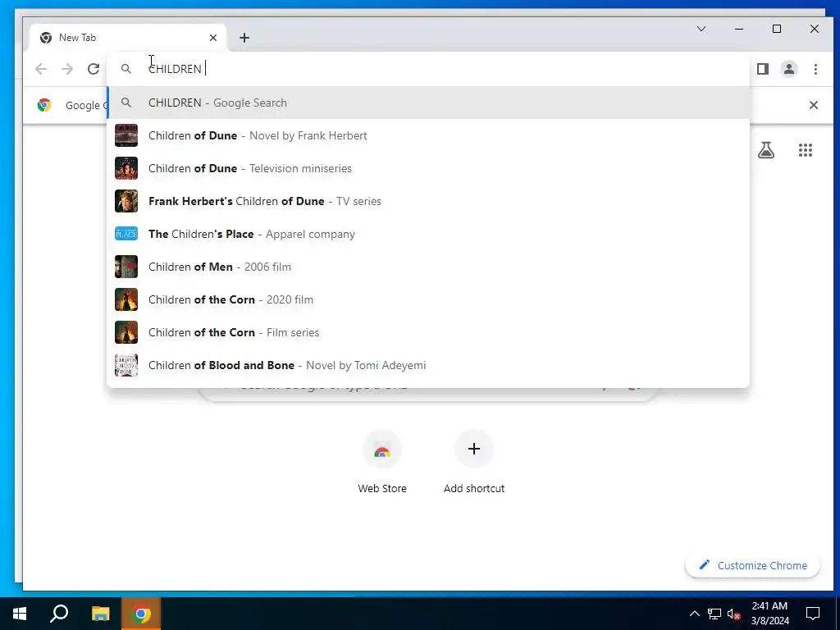Image resolution: width=840 pixels, height=630 pixels.
Task: Switch to the New Tab tab
Action: (x=129, y=38)
